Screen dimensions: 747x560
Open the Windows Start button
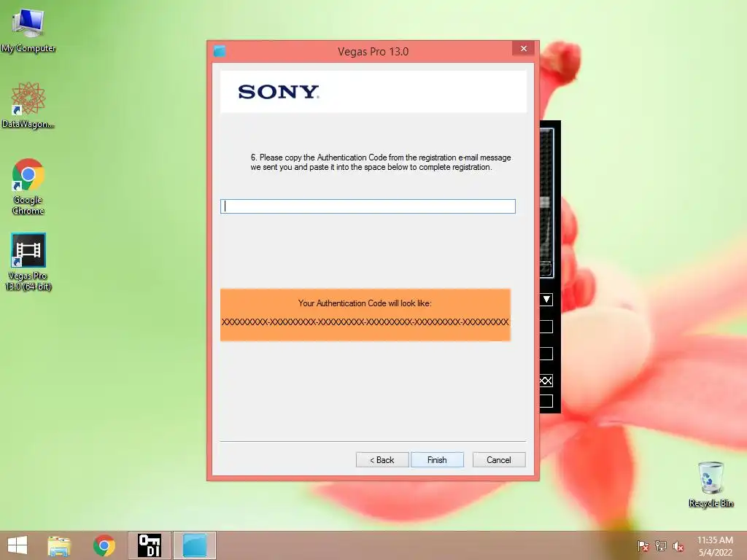(x=18, y=545)
